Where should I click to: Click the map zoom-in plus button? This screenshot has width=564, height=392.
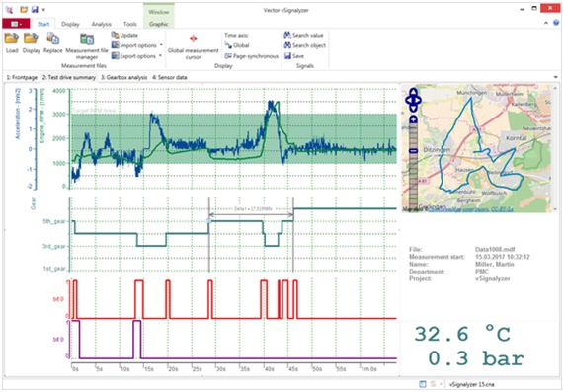pos(413,119)
